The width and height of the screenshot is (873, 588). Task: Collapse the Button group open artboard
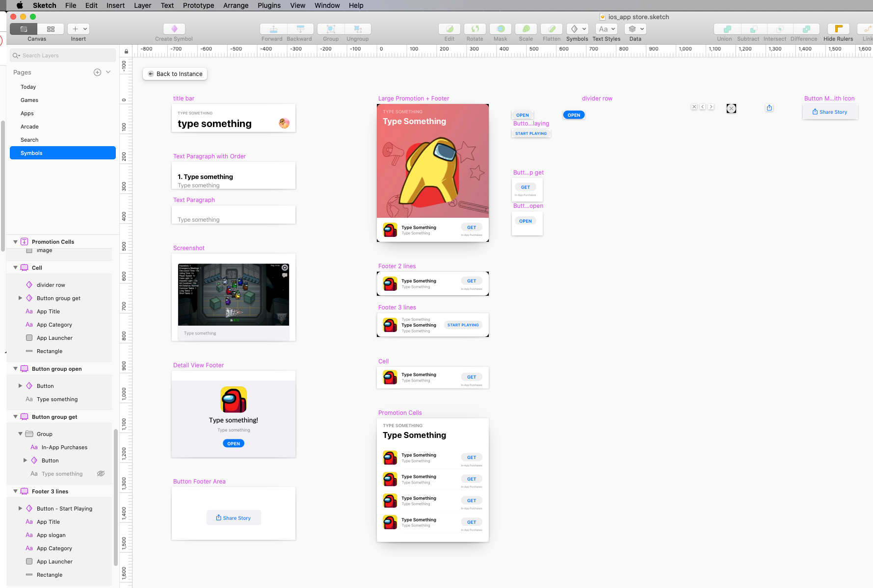15,369
